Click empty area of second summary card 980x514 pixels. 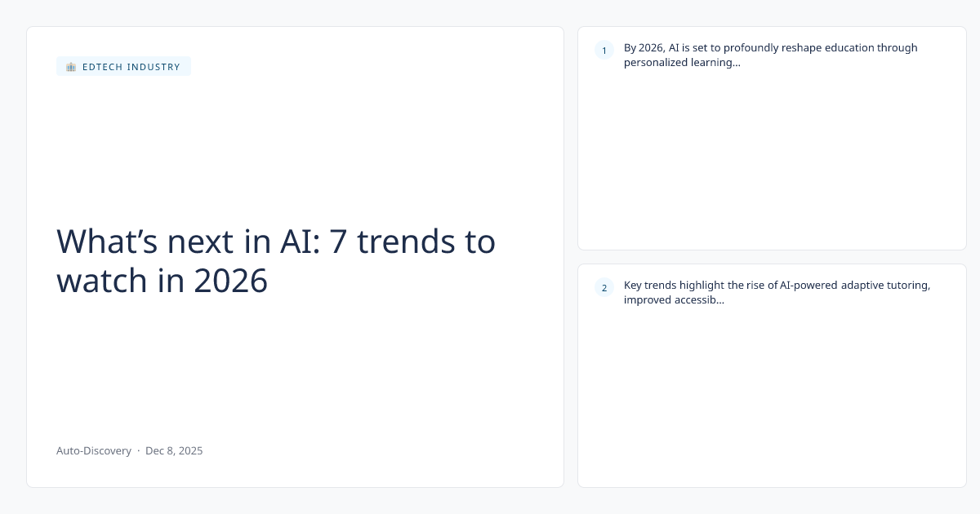click(772, 400)
